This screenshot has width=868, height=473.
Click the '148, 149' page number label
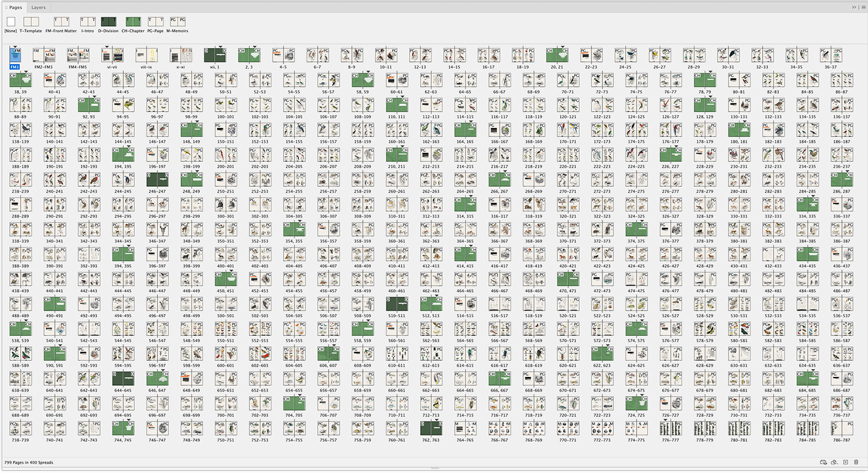click(x=191, y=142)
